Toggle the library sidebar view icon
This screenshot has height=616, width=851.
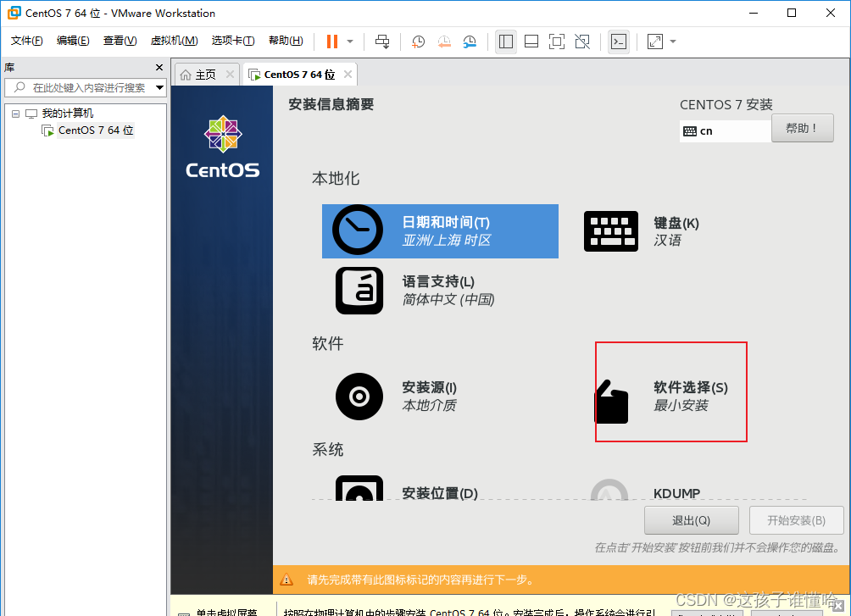click(x=506, y=42)
